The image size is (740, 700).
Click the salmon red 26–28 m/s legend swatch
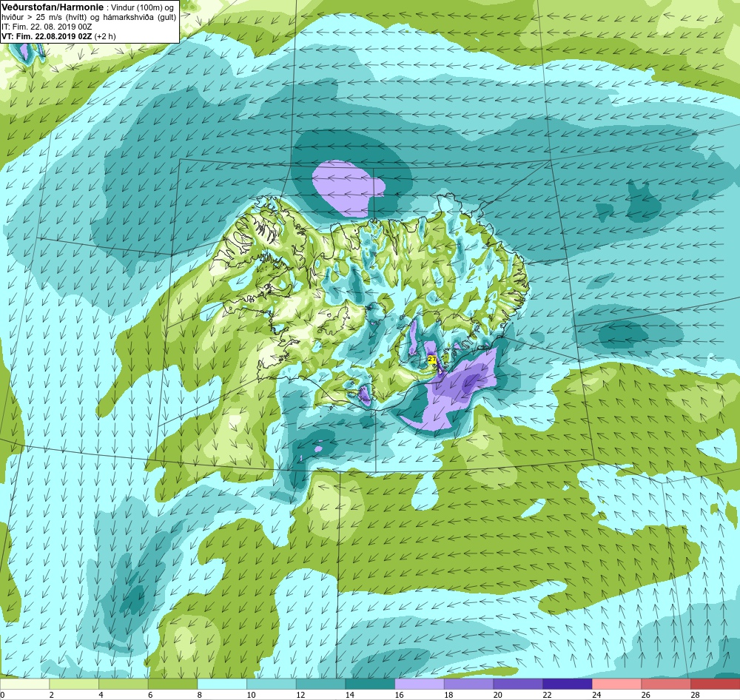click(x=666, y=684)
